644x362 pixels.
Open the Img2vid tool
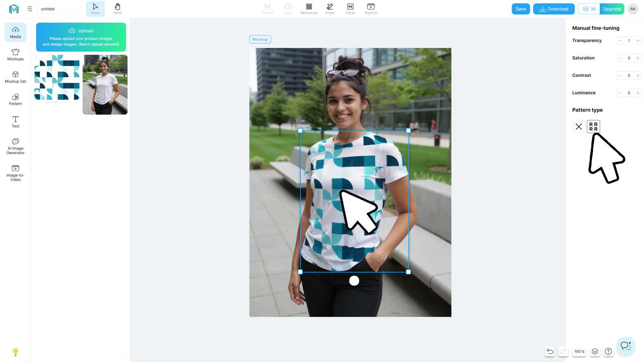click(x=371, y=9)
